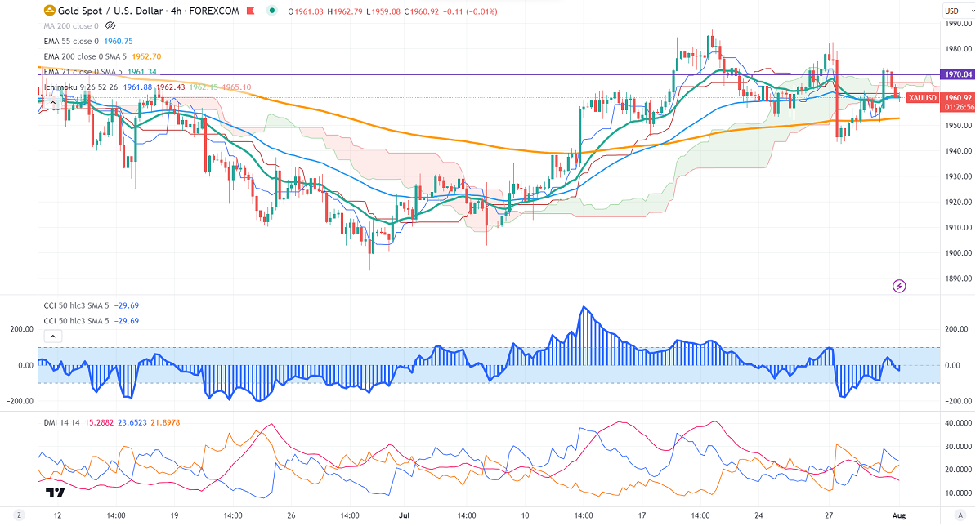
Task: Click DMI value 15.2882
Action: point(100,423)
